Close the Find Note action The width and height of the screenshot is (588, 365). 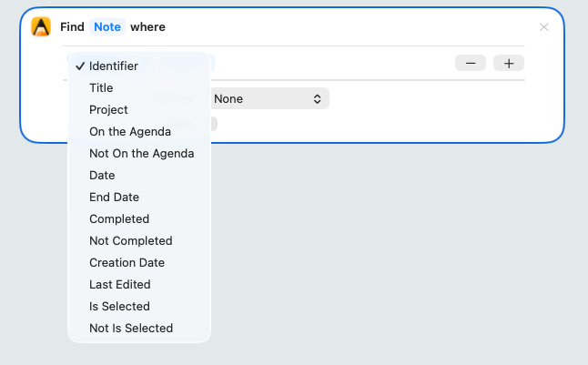click(x=544, y=27)
